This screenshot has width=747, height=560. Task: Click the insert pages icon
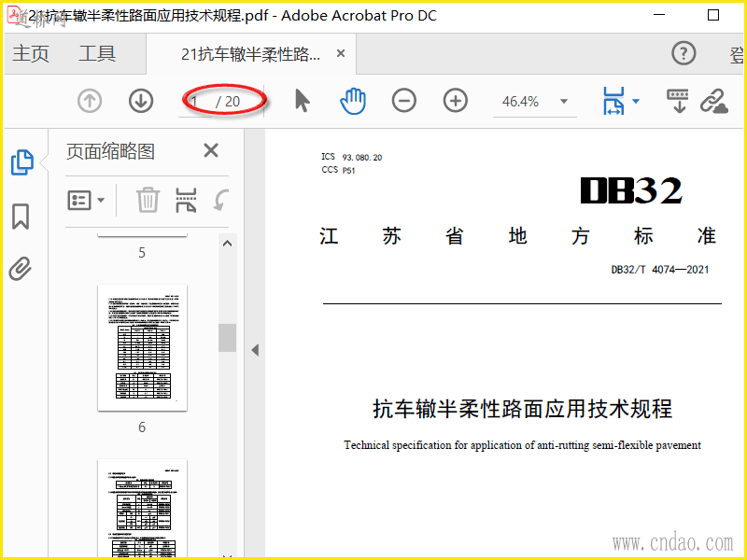tap(186, 200)
